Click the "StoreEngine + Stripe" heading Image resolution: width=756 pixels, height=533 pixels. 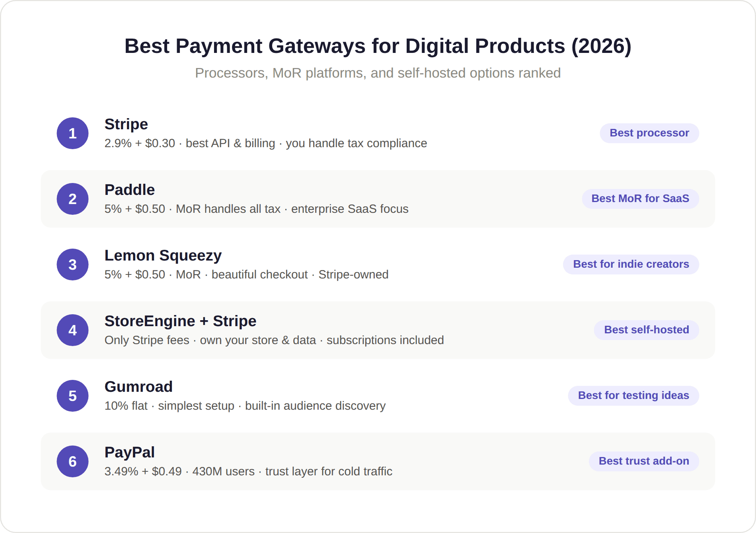pyautogui.click(x=180, y=321)
